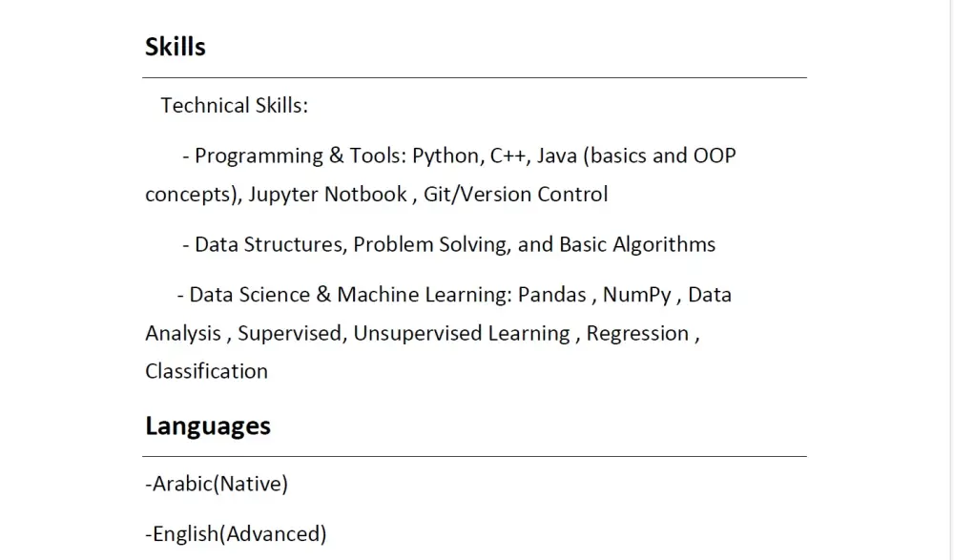Click the word Pandas

pyautogui.click(x=551, y=295)
